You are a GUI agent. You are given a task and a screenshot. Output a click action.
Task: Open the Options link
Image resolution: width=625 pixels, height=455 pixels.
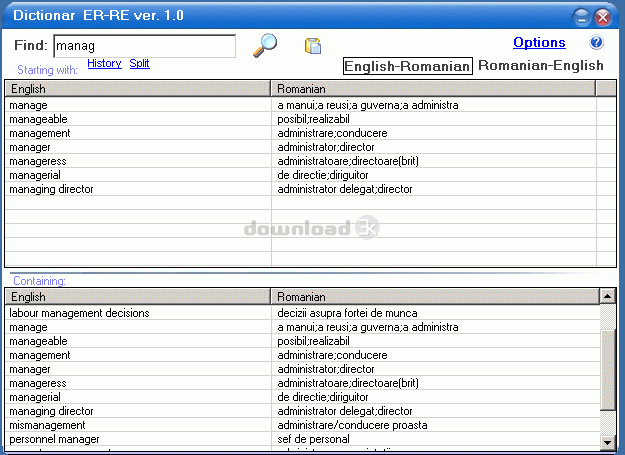click(539, 42)
